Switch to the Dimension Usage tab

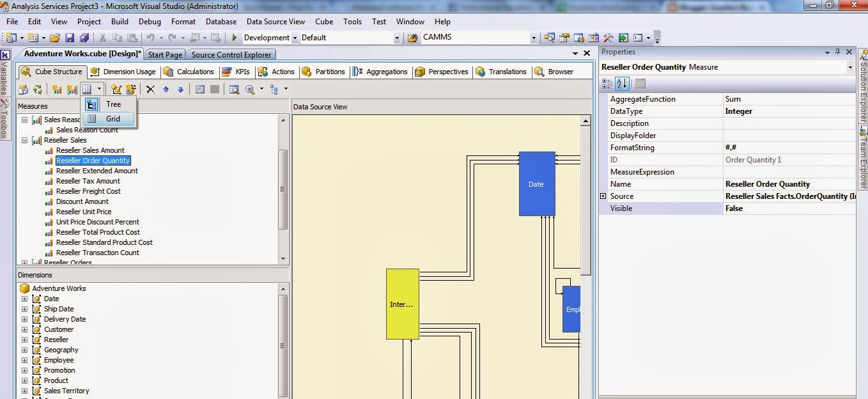pyautogui.click(x=123, y=72)
